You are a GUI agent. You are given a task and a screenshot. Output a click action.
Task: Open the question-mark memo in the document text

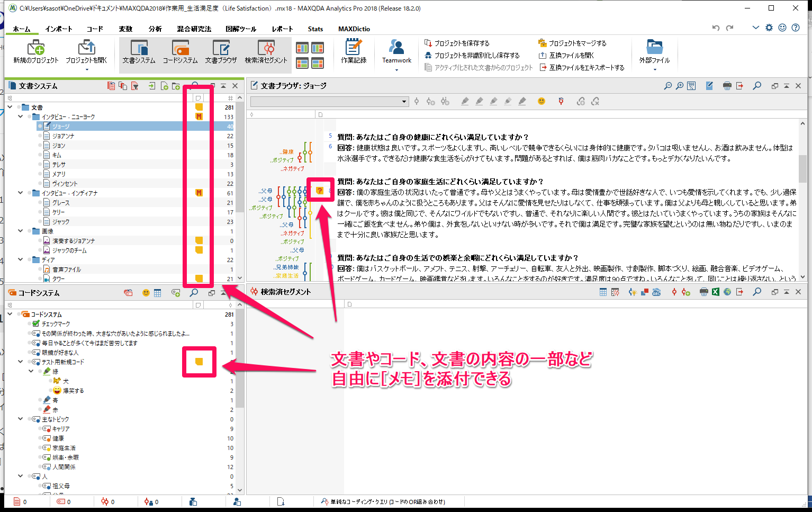tap(320, 191)
